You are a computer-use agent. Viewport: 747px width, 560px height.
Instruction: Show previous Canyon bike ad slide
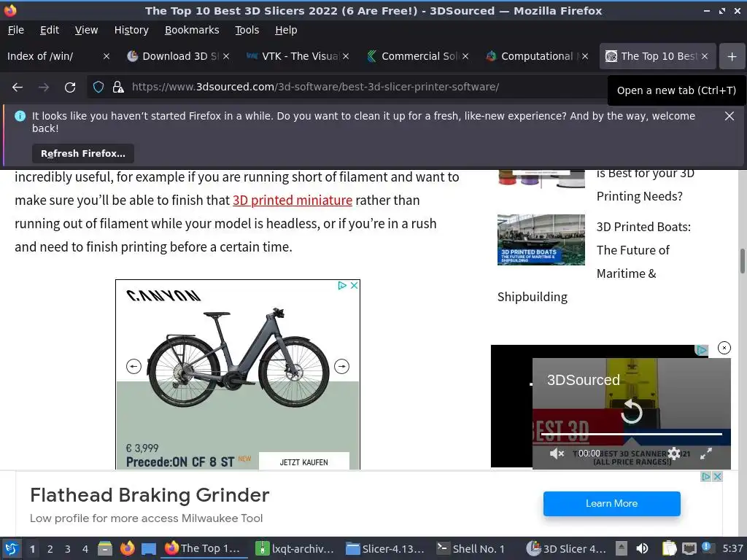point(133,366)
